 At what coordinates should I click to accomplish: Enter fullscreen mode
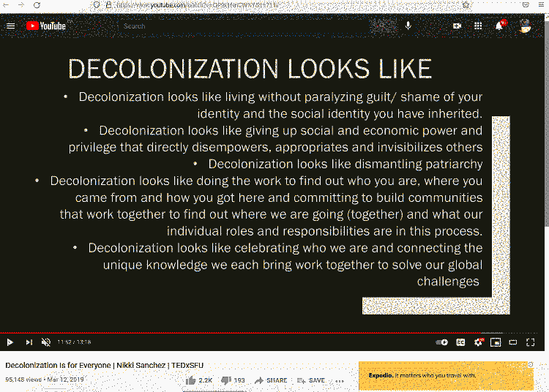coord(531,342)
